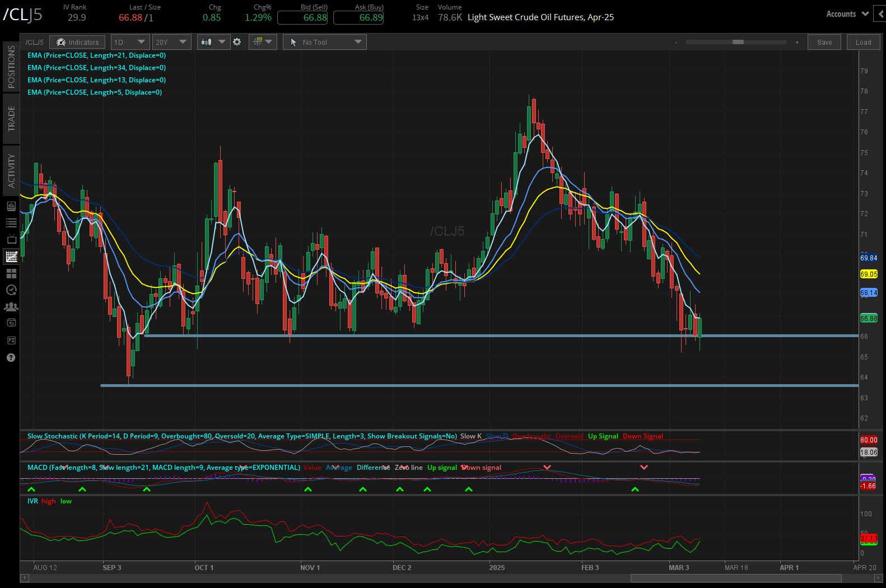Viewport: 886px width, 588px height.
Task: Click the MAR 3 date label on time axis
Action: (x=679, y=568)
